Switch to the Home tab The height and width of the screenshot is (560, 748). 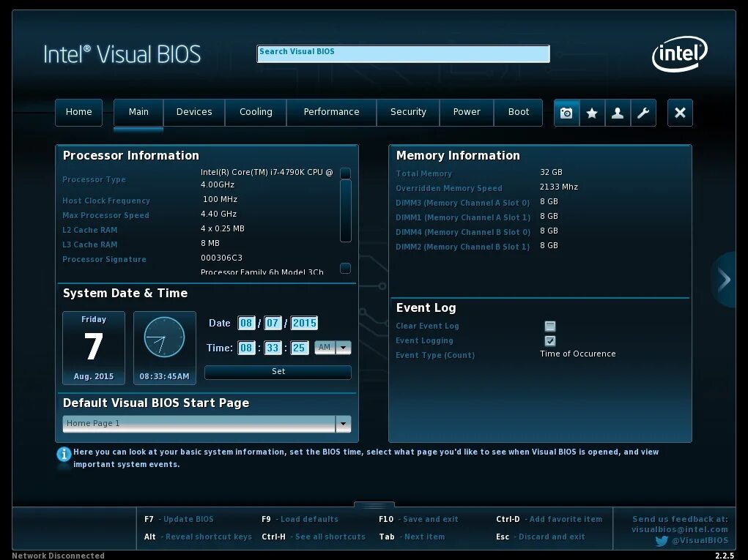[78, 113]
